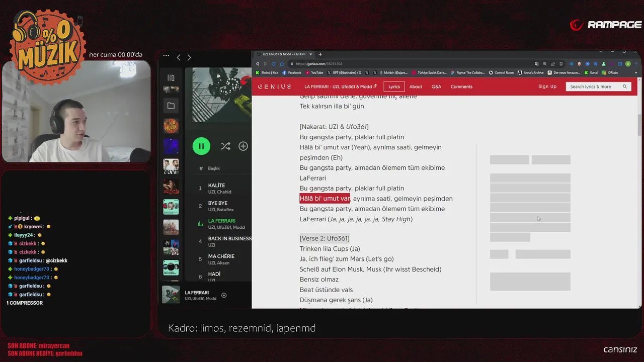The image size is (644, 362).
Task: Switch to the Comments tab
Action: click(461, 86)
